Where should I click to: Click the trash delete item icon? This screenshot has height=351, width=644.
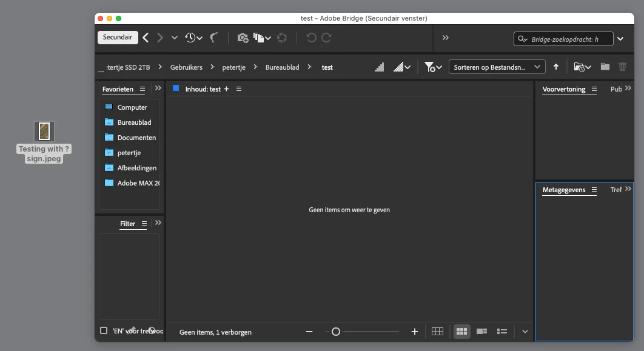(x=623, y=67)
